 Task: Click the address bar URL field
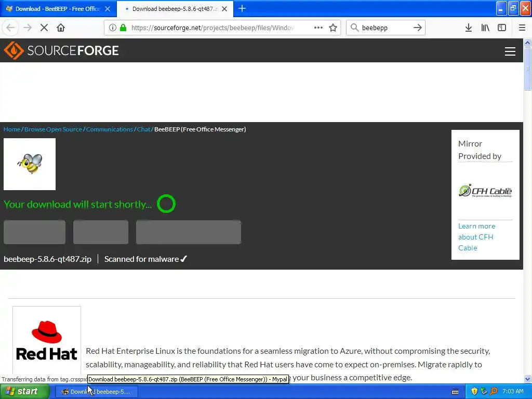point(212,28)
